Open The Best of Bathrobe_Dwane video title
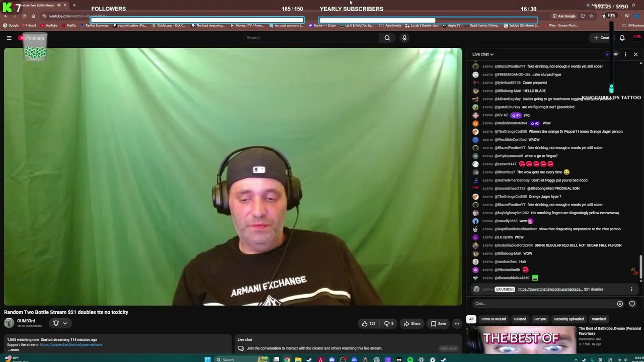 [610, 331]
